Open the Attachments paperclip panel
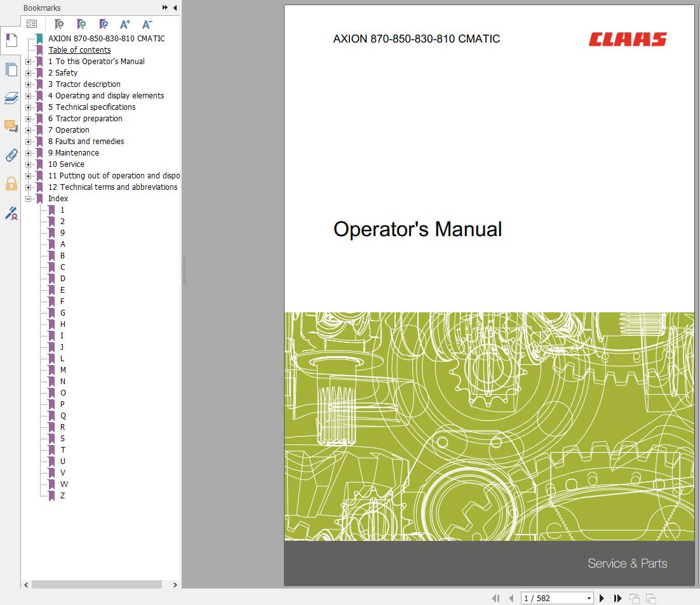Screen dimensions: 700x605 11,156
